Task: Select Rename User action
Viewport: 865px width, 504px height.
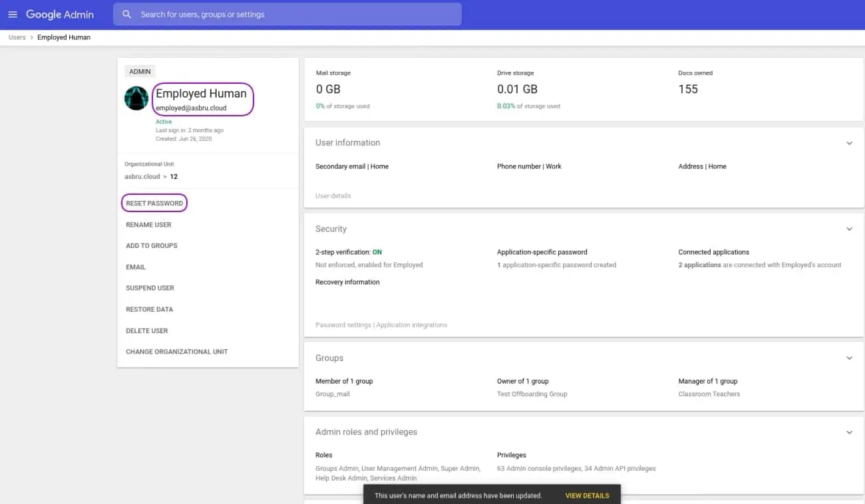Action: point(148,225)
